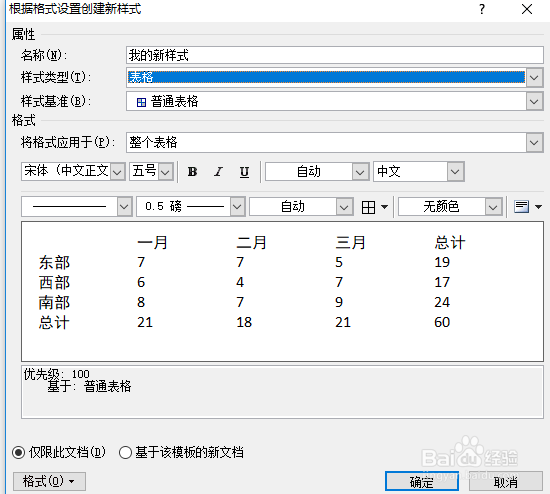Viewport: 550px width, 494px height.
Task: Open the border color 自动 dropdown
Action: click(x=344, y=207)
